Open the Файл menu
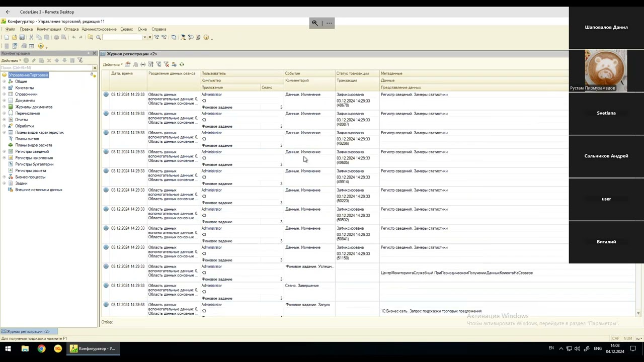The image size is (644, 362). [x=10, y=29]
